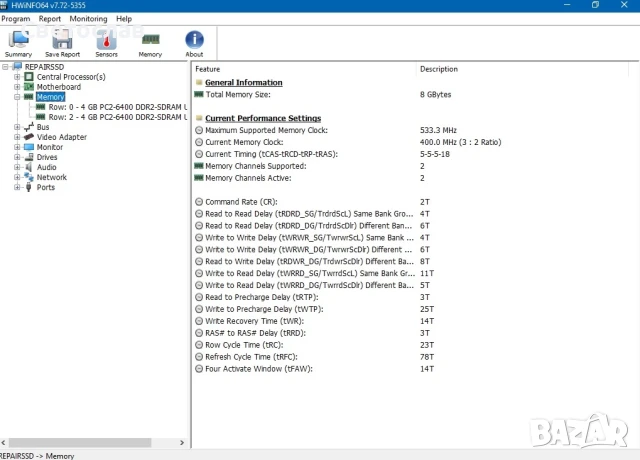Click the Save Report floppy icon
Viewport: 640px width, 460px height.
pos(63,42)
